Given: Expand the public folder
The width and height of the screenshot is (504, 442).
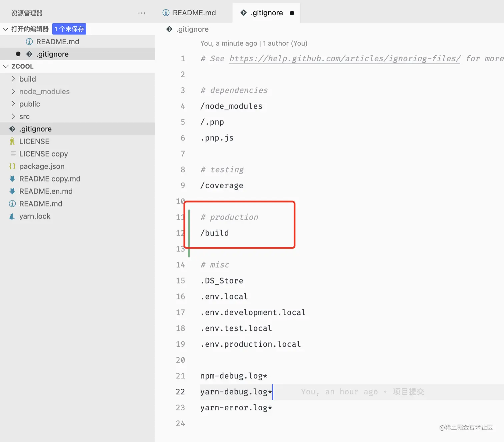Looking at the screenshot, I should tap(13, 104).
